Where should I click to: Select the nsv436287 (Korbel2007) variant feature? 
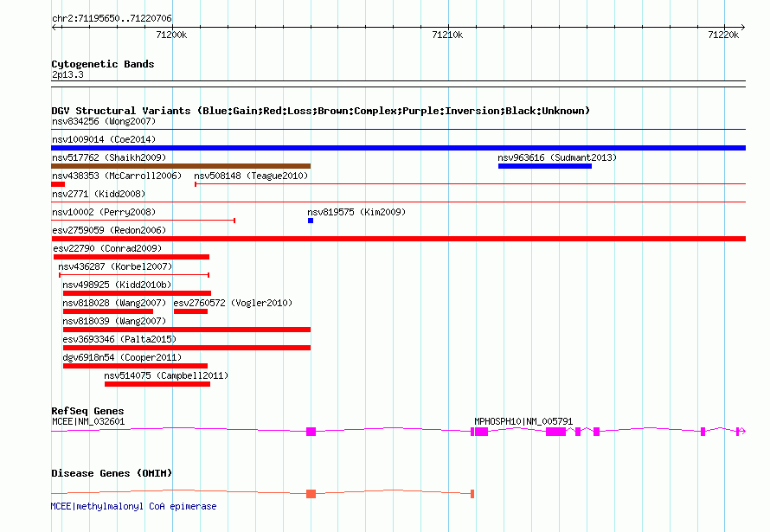click(x=134, y=275)
